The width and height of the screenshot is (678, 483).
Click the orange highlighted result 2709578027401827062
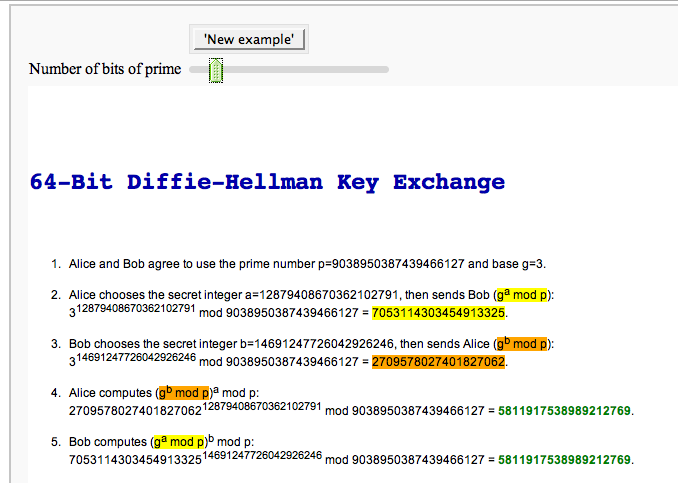pyautogui.click(x=439, y=362)
